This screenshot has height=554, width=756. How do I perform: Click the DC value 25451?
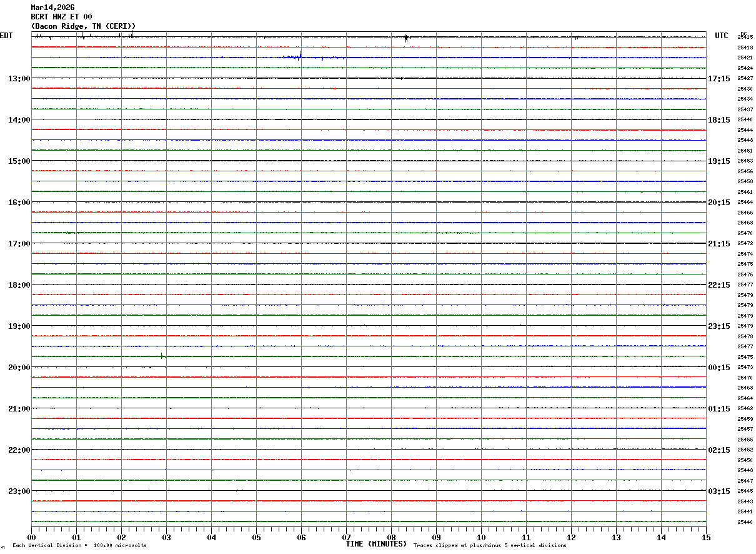pyautogui.click(x=745, y=151)
